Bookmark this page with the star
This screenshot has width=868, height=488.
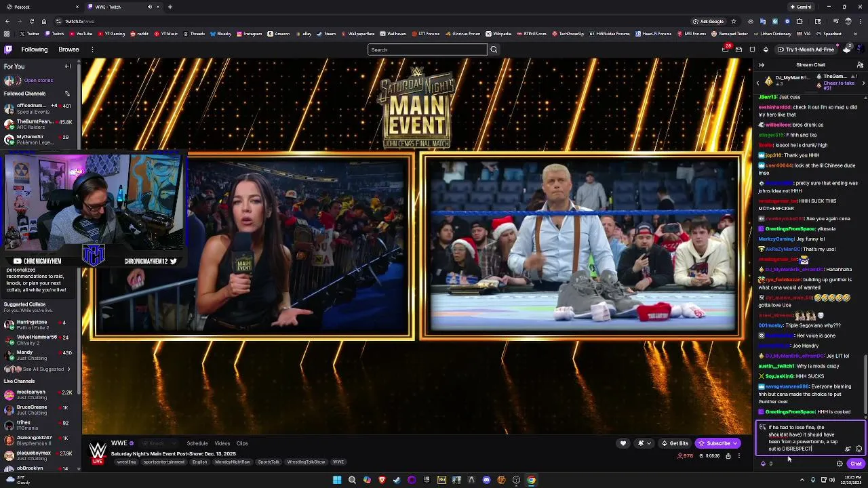733,21
